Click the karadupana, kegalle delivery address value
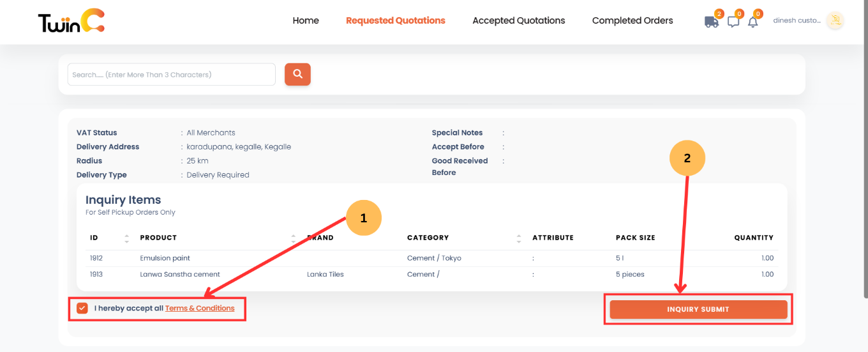Image resolution: width=868 pixels, height=352 pixels. [x=239, y=147]
